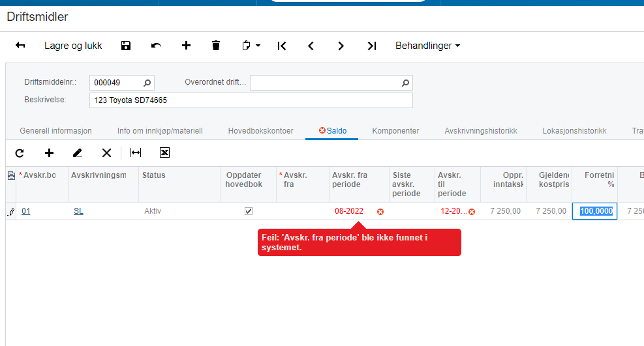Screen dimensions: 644x346
Task: Open Komponenter tab
Action: [395, 131]
